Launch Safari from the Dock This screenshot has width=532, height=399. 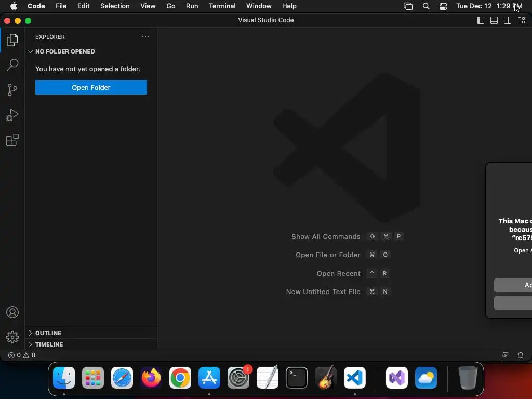(122, 378)
